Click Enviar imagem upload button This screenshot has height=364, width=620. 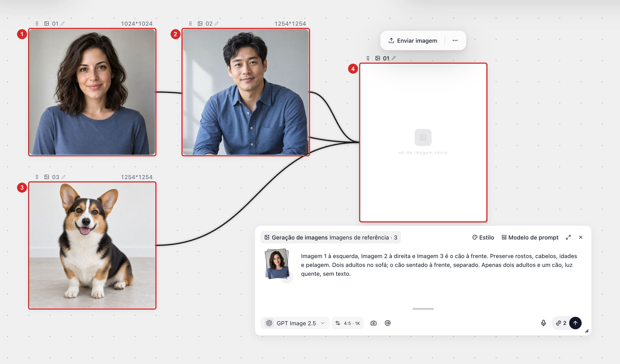coord(413,41)
